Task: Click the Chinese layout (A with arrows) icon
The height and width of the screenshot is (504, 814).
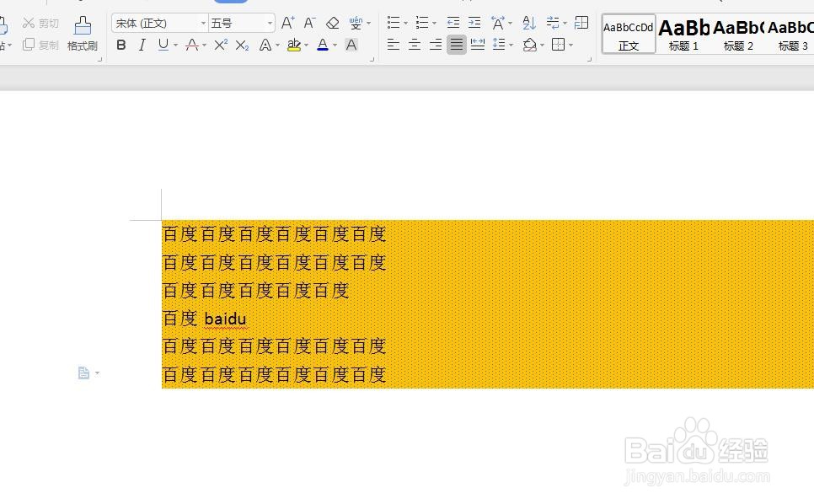Action: pyautogui.click(x=498, y=23)
